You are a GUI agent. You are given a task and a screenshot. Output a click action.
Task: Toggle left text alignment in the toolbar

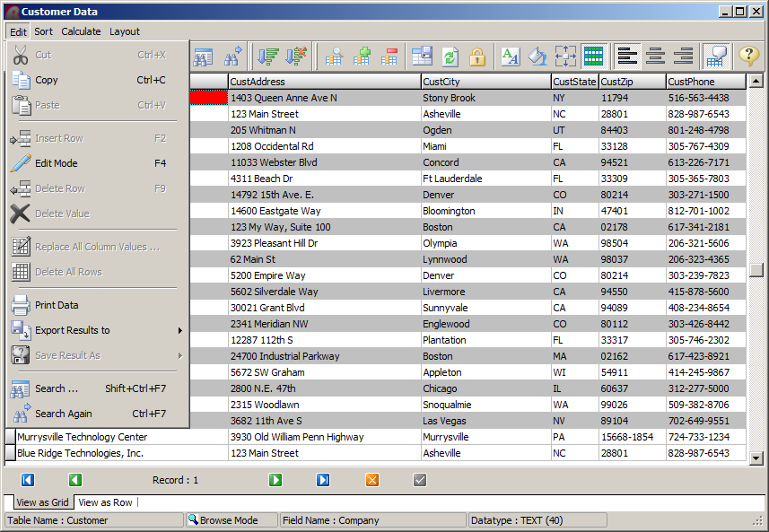(x=627, y=57)
